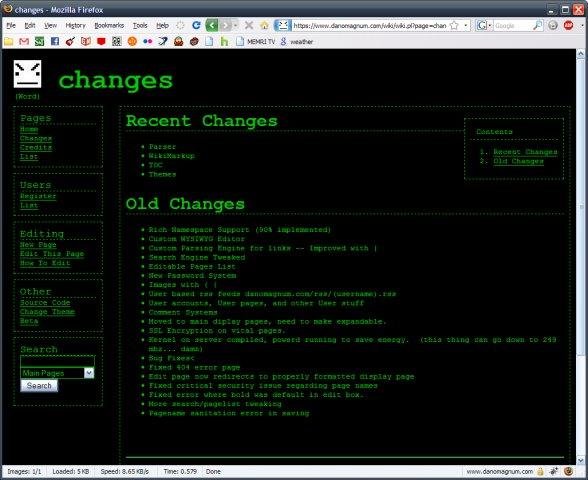Open the New Page link under Editing
The image size is (588, 480).
[x=38, y=244]
